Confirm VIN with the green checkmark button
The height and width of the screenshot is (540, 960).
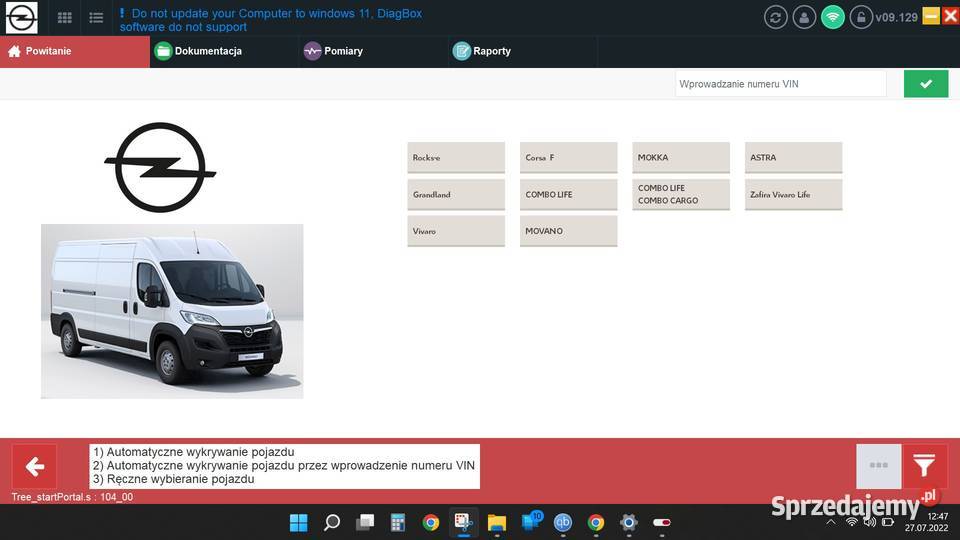point(926,84)
